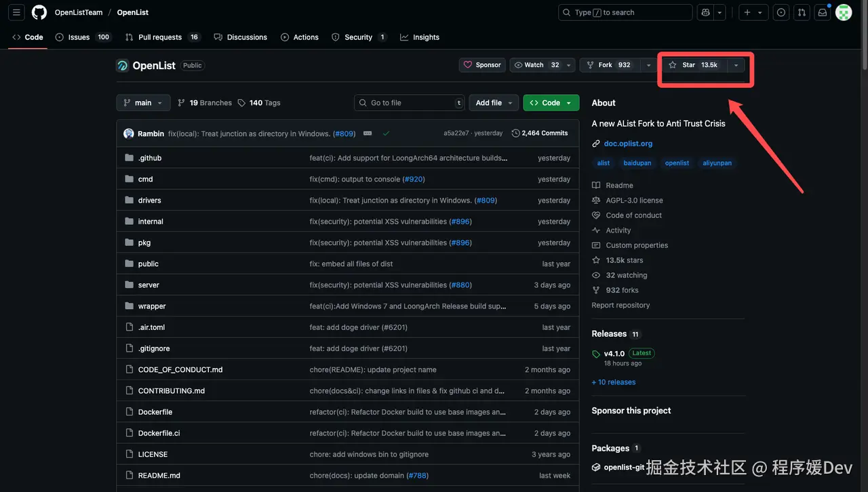Click the baidupan topic tag
The image size is (868, 492).
coord(637,163)
